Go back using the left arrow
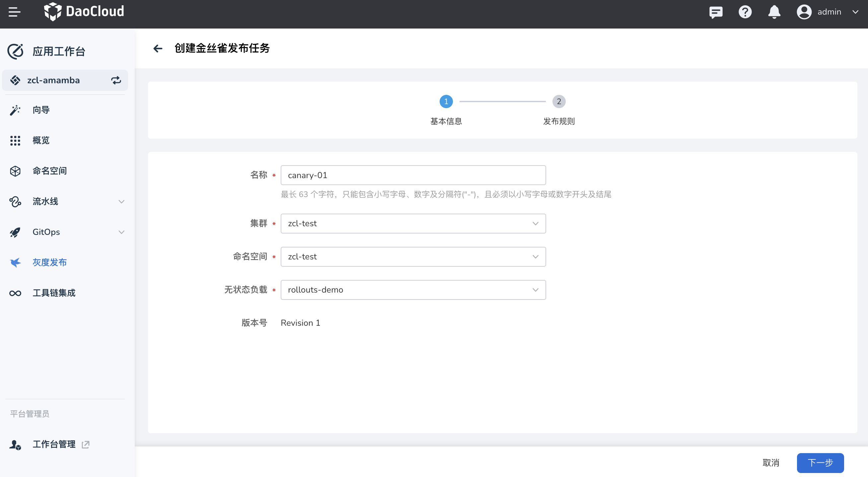The height and width of the screenshot is (477, 868). (158, 48)
